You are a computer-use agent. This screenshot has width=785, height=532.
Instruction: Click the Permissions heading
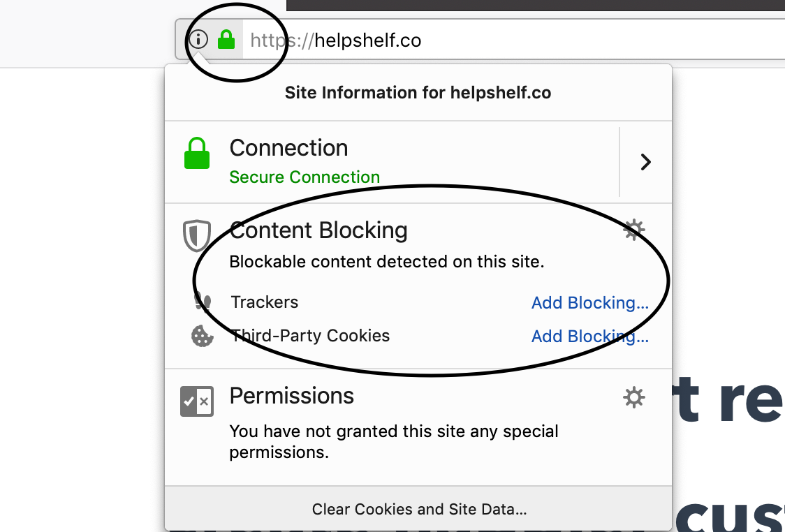point(291,396)
